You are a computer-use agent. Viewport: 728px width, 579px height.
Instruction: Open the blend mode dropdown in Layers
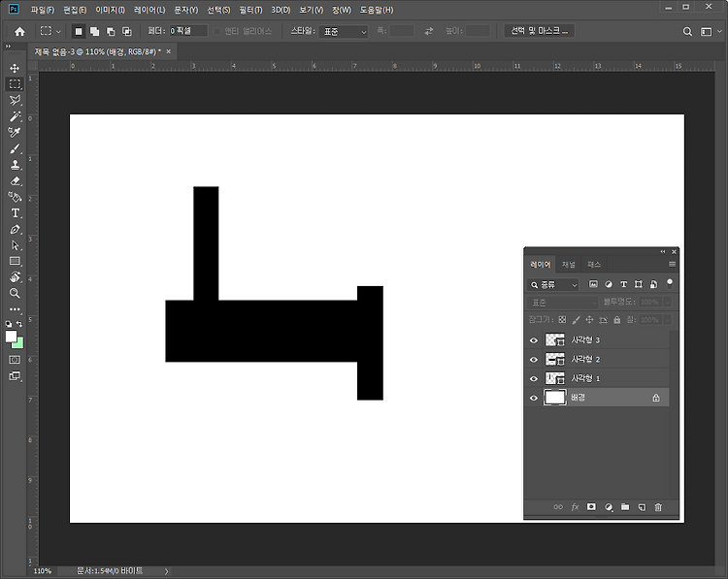coord(563,303)
